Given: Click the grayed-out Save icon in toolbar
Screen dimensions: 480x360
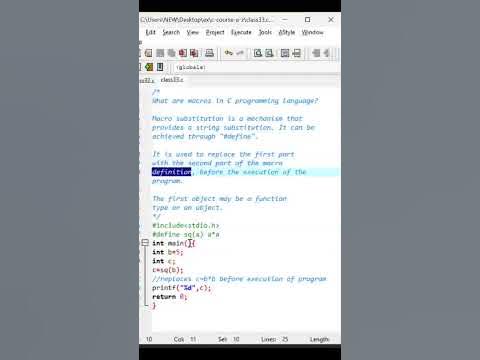Looking at the screenshot, I should tap(160, 53).
